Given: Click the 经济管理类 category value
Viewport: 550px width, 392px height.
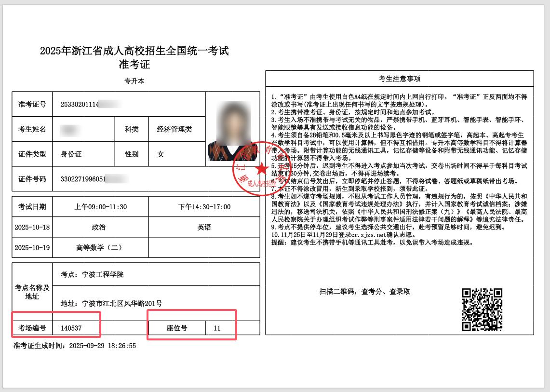Looking at the screenshot, I should pos(174,129).
